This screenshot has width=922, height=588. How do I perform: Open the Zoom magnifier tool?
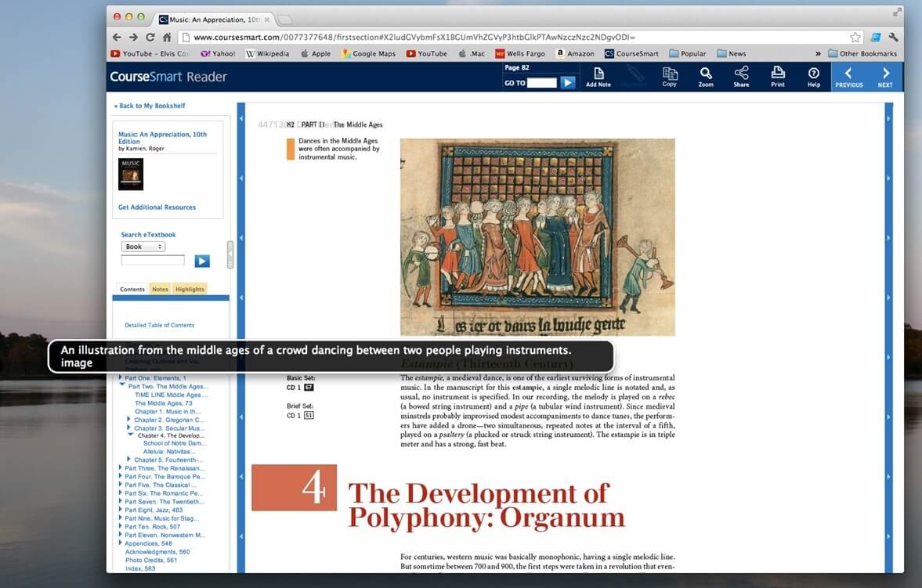click(706, 77)
